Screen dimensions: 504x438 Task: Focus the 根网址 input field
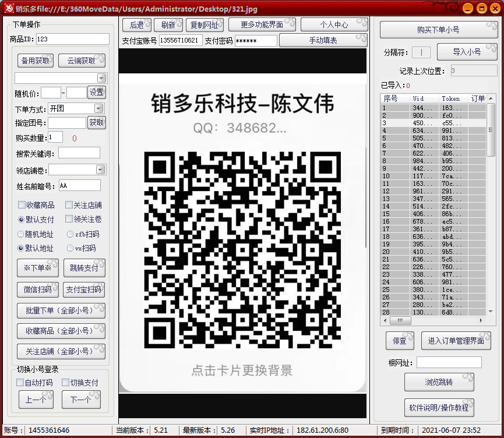[x=449, y=362]
